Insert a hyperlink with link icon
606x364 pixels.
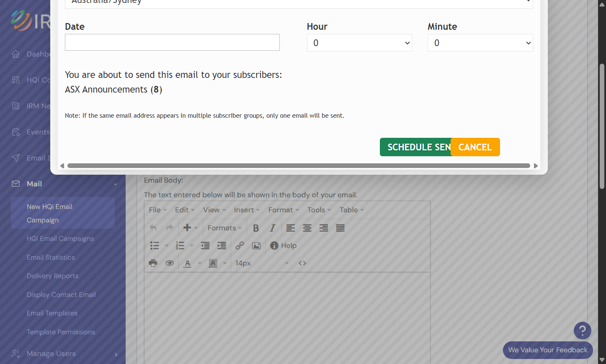coord(240,245)
